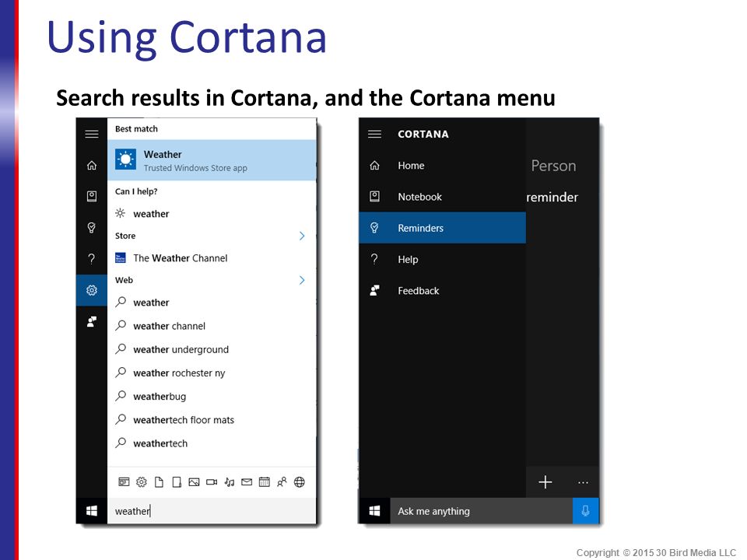Click the Windows Start button beside the weather search

92,511
